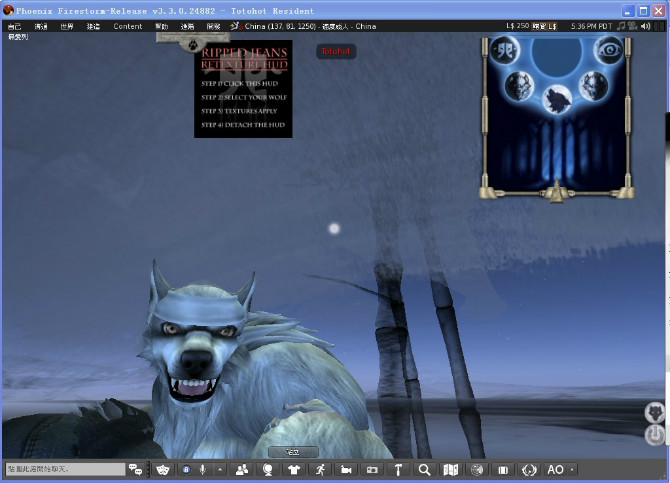Open camera controls video camera icon
This screenshot has width=670, height=483.
346,470
